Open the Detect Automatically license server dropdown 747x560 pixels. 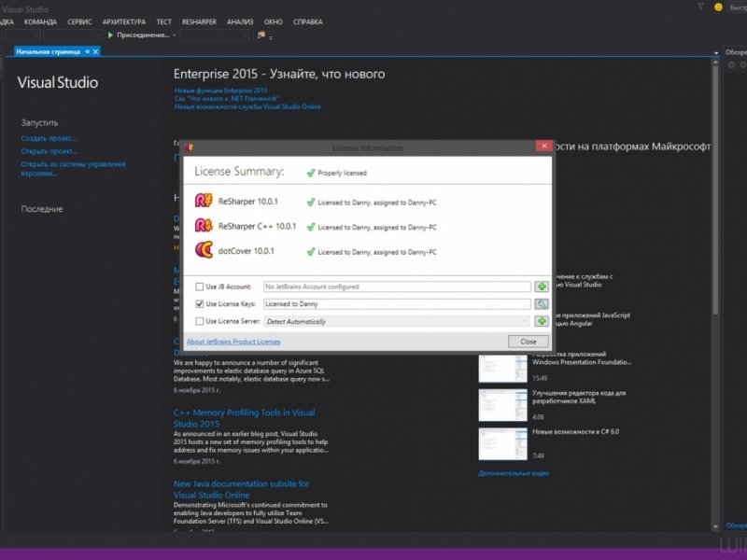525,321
